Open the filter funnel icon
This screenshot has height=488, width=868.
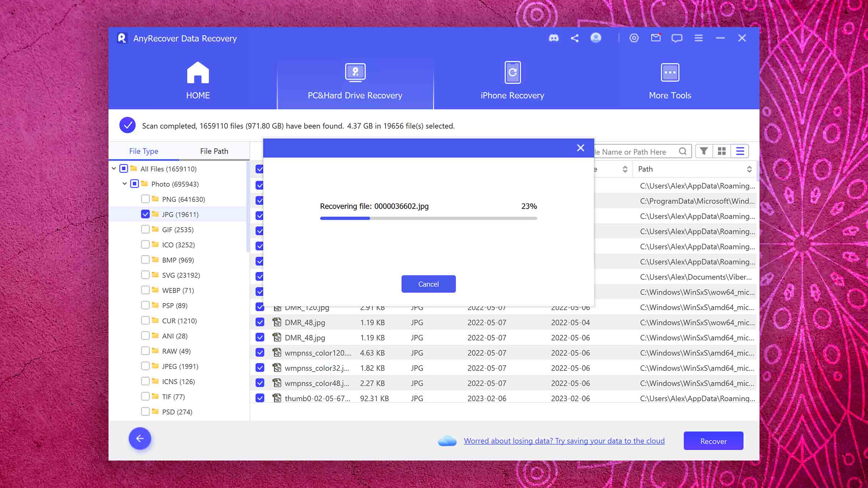tap(704, 151)
